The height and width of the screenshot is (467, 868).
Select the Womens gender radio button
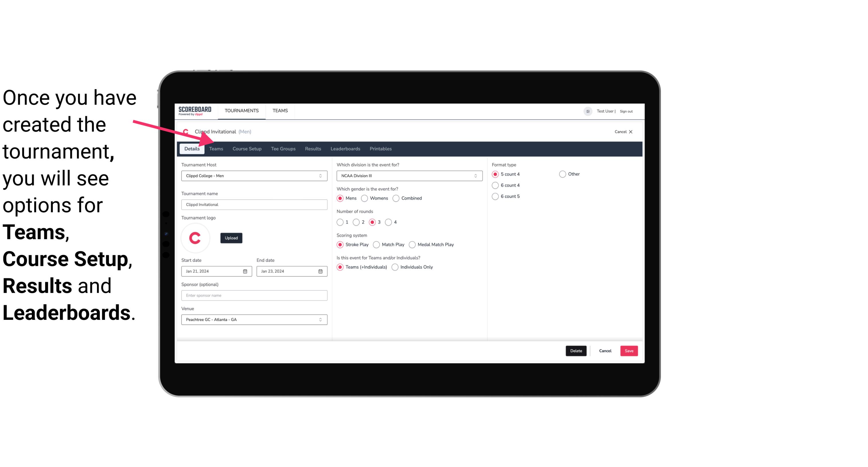pyautogui.click(x=365, y=198)
